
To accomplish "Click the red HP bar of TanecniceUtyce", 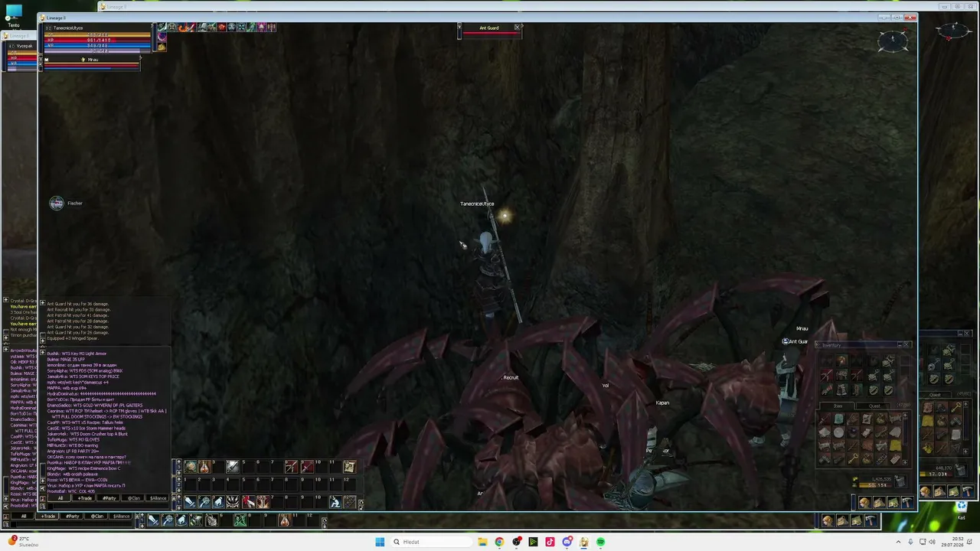I will pyautogui.click(x=97, y=40).
